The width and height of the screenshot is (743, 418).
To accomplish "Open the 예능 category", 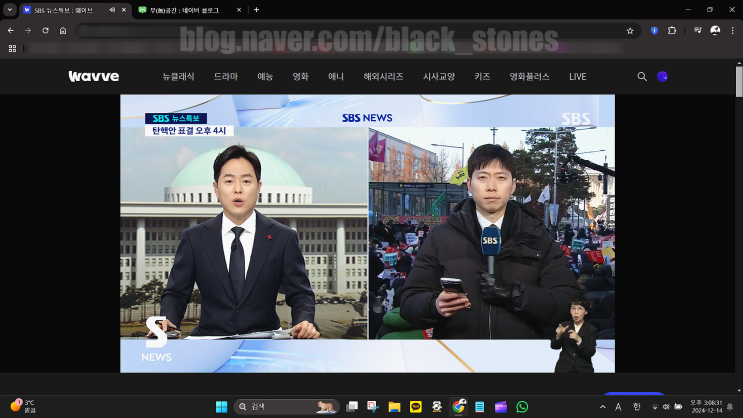I will coord(265,76).
